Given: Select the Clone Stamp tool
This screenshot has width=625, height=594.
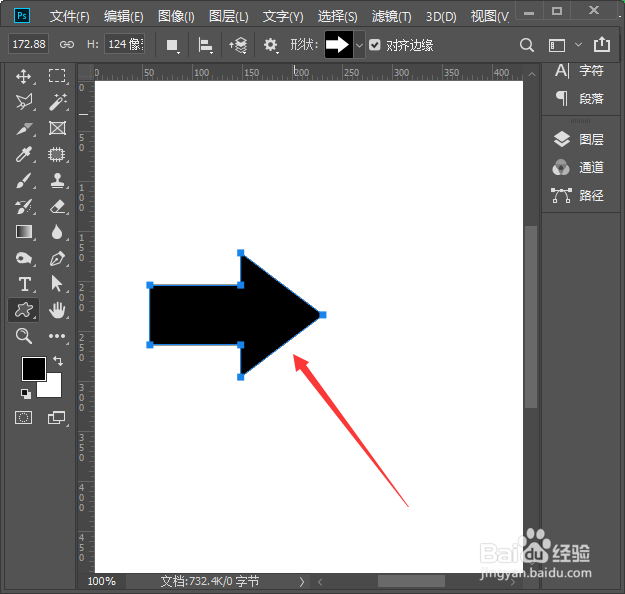Looking at the screenshot, I should [x=57, y=181].
